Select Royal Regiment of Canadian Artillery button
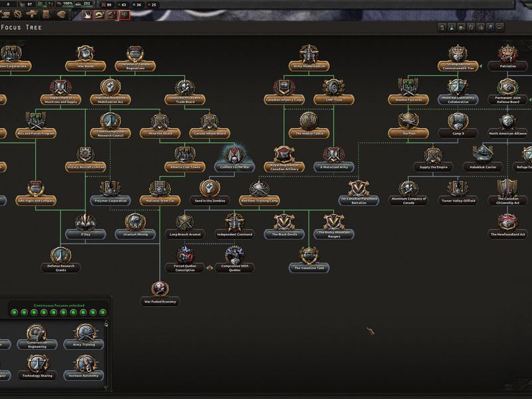532x399 pixels. point(285,167)
